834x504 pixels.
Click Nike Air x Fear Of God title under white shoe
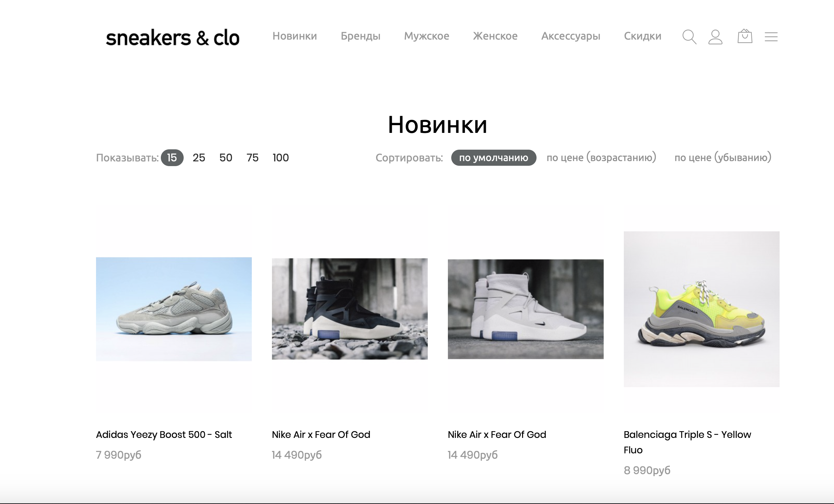coord(497,435)
